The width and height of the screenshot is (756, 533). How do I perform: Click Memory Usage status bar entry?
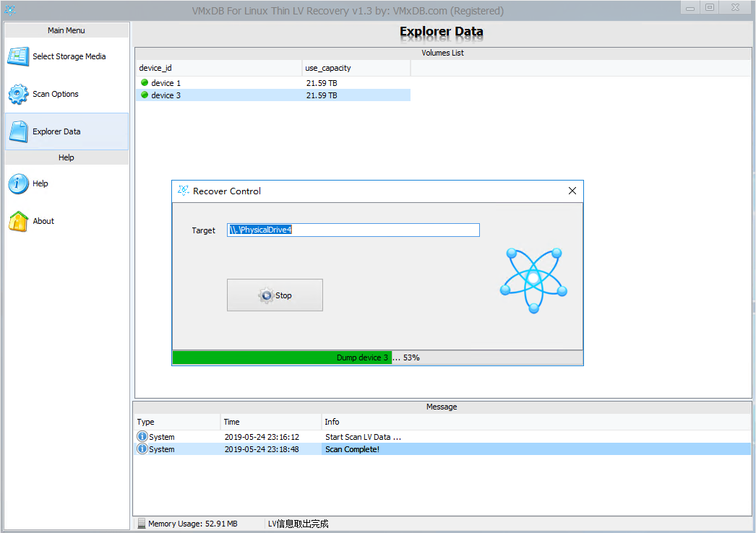point(192,524)
